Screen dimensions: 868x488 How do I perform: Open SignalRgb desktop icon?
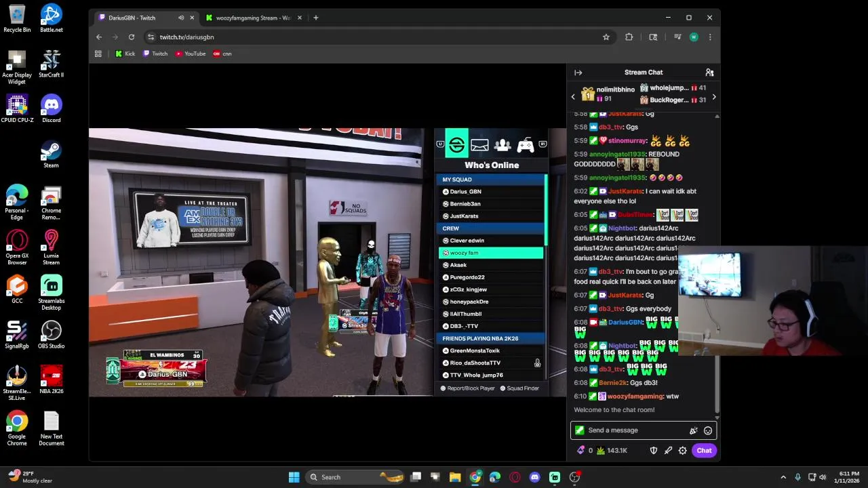17,335
